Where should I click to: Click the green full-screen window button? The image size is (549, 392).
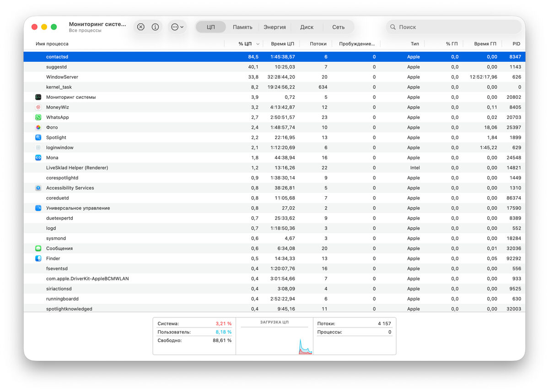(x=54, y=27)
